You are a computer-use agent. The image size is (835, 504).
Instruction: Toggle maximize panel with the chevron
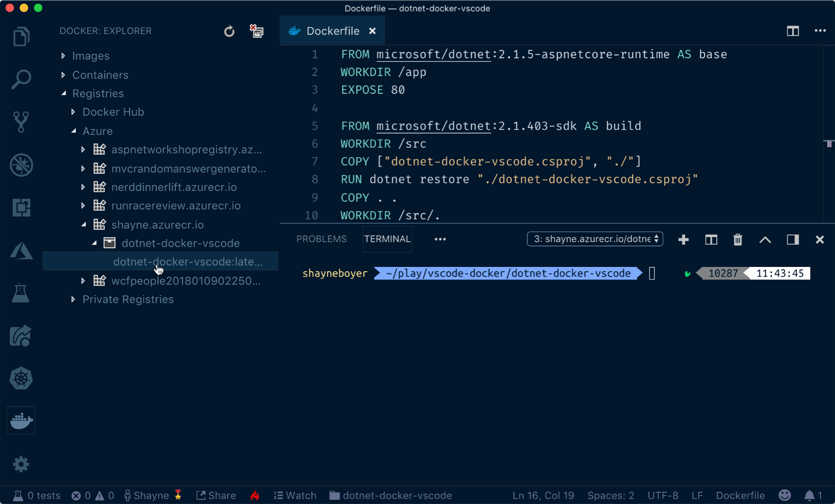pos(765,239)
